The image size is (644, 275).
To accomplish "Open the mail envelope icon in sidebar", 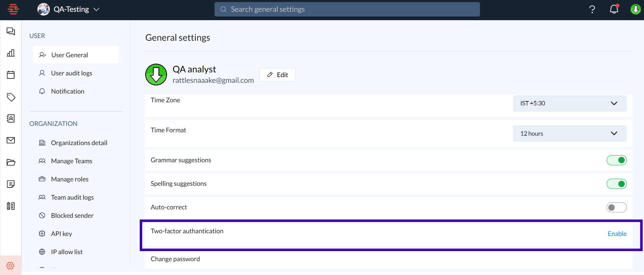I will pos(11,140).
